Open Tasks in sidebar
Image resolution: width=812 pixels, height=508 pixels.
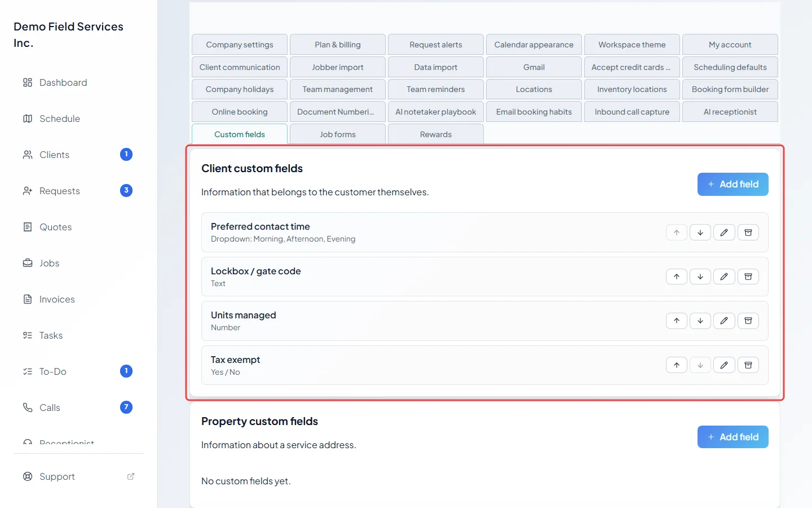(79, 335)
